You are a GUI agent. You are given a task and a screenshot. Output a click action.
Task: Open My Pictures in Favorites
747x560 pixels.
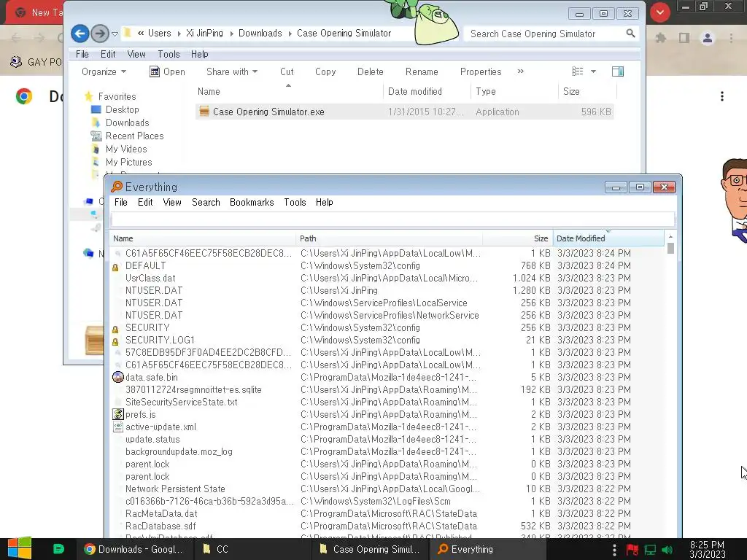(x=128, y=163)
